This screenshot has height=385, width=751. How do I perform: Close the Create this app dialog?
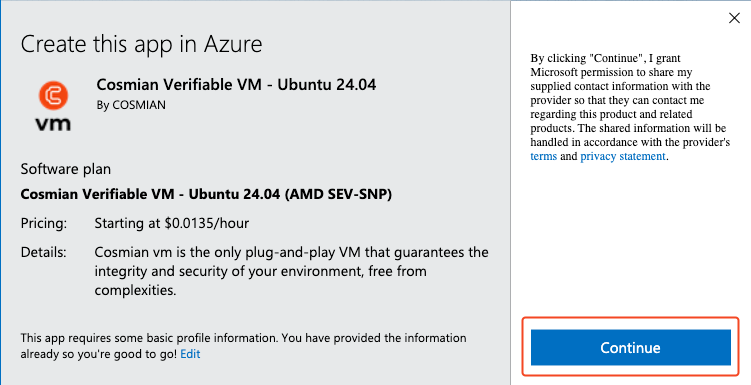[x=734, y=18]
